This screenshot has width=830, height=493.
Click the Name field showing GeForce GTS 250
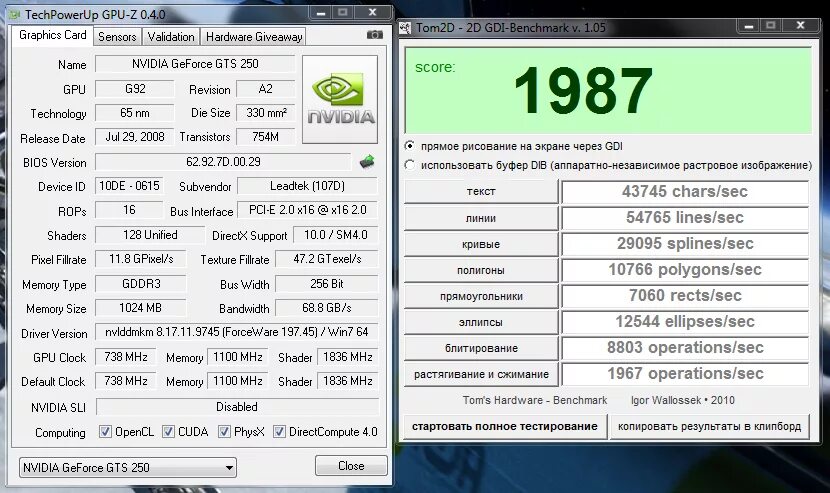[195, 64]
